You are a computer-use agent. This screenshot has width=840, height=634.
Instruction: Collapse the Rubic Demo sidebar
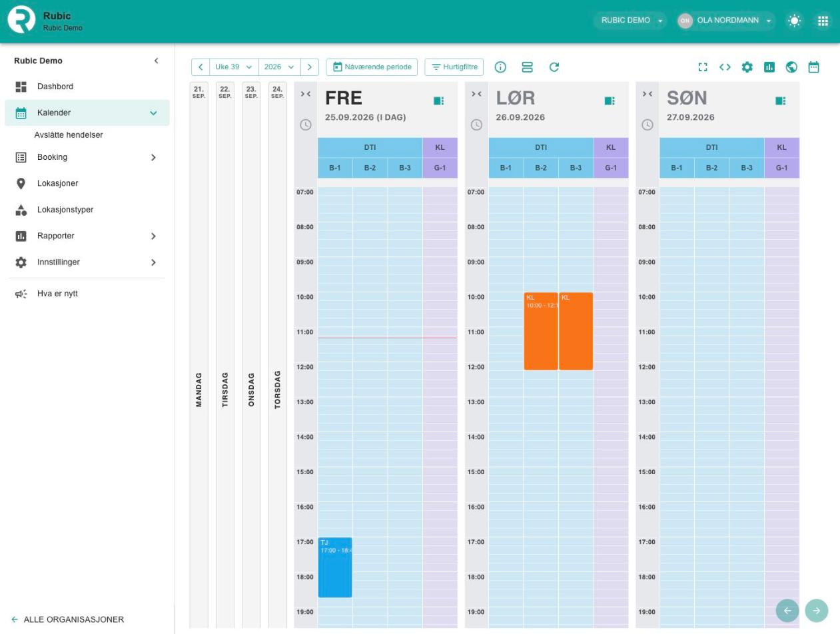pos(156,61)
